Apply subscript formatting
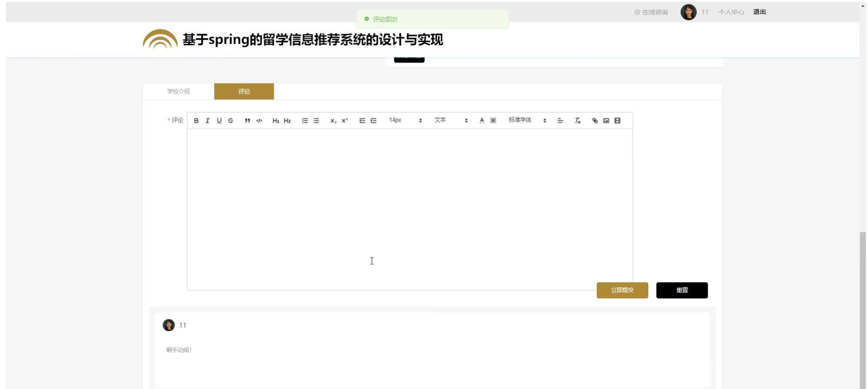Screen dimensions: 868x389 coord(333,121)
